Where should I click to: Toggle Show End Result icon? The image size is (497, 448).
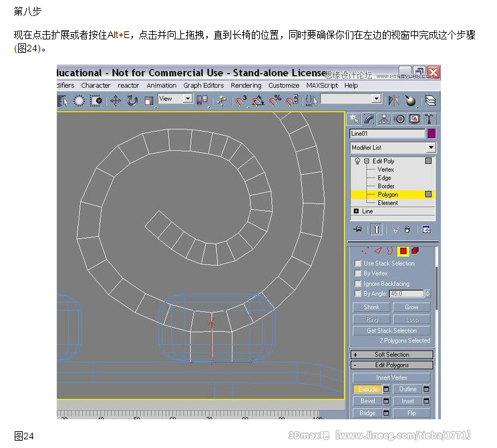(x=376, y=229)
